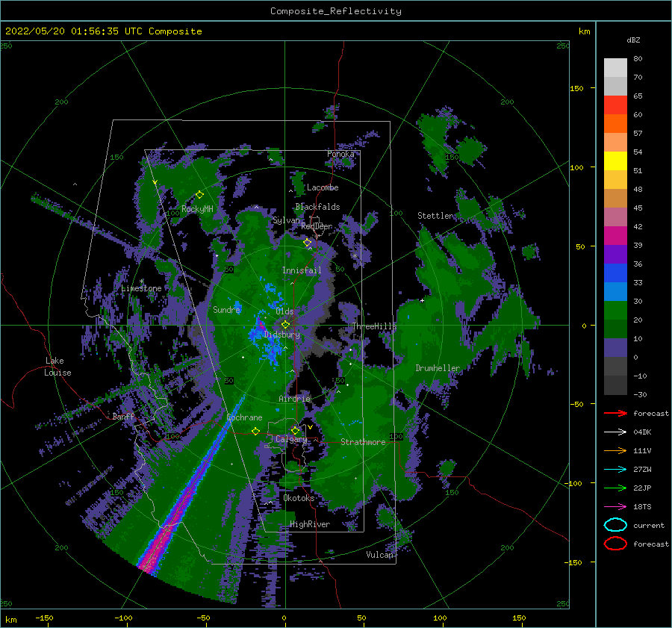Click the cyan current ellipse icon
Screen dimensions: 672x628
click(615, 525)
